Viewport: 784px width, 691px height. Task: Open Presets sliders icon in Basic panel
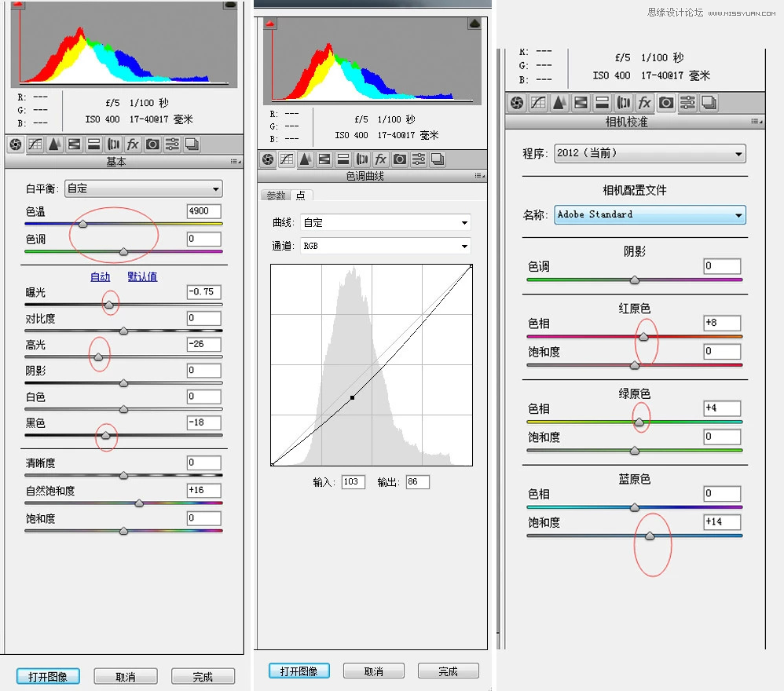pyautogui.click(x=172, y=144)
